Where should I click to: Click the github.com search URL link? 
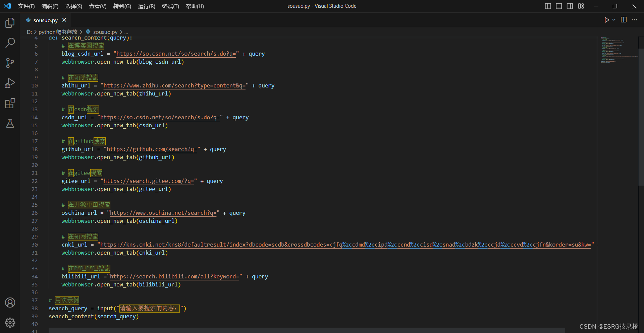[152, 149]
